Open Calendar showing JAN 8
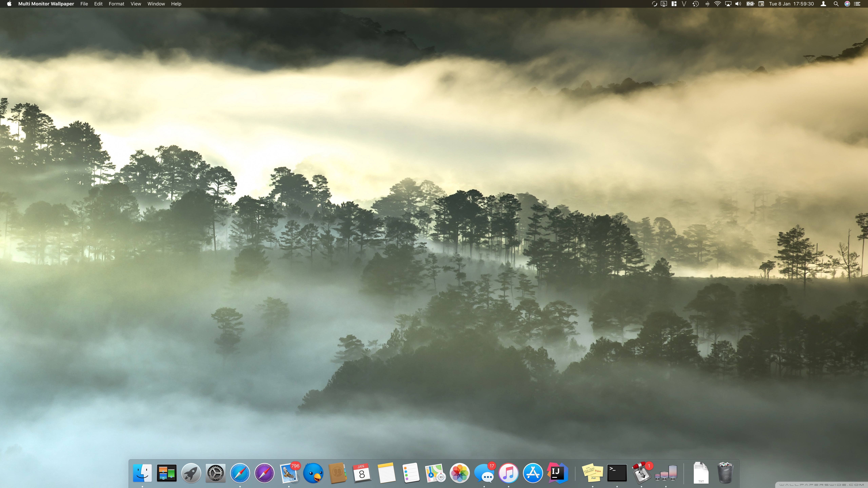Viewport: 868px width, 488px height. pos(362,473)
